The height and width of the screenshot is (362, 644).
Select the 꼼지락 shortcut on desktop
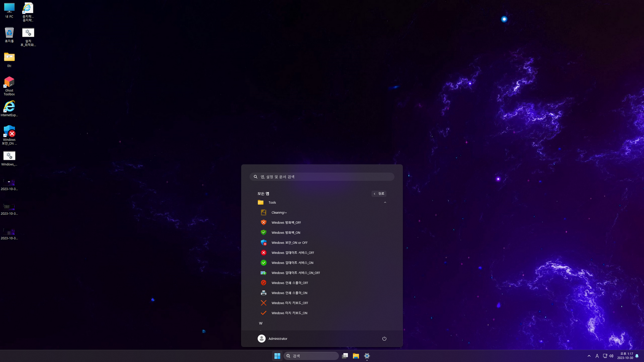tap(28, 12)
